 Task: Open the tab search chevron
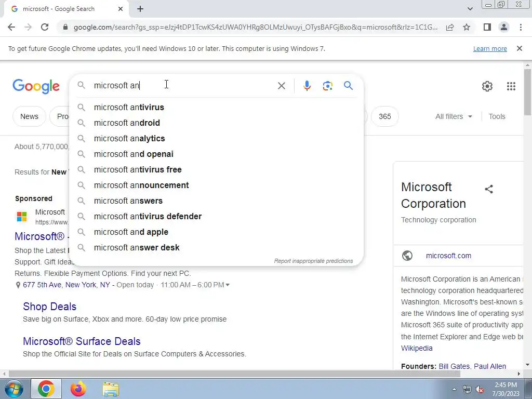point(470,9)
